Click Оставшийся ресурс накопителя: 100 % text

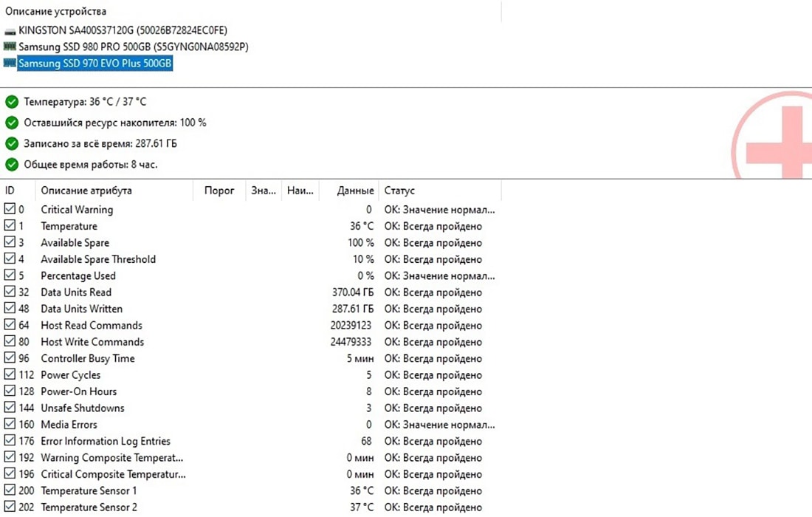pyautogui.click(x=115, y=123)
